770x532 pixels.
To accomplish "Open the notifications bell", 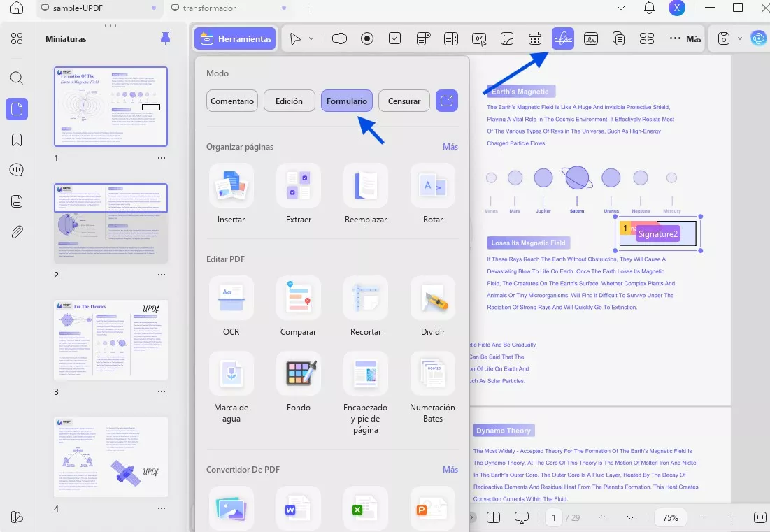I will (649, 8).
